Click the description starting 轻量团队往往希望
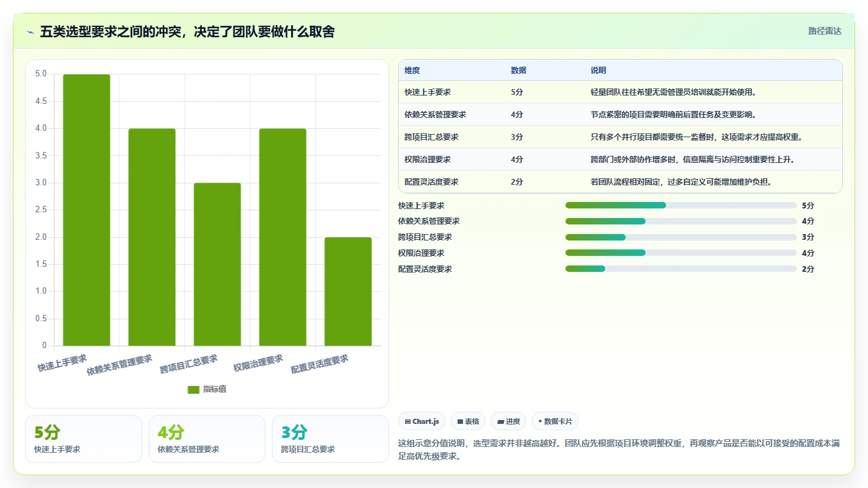The height and width of the screenshot is (488, 868). click(674, 92)
